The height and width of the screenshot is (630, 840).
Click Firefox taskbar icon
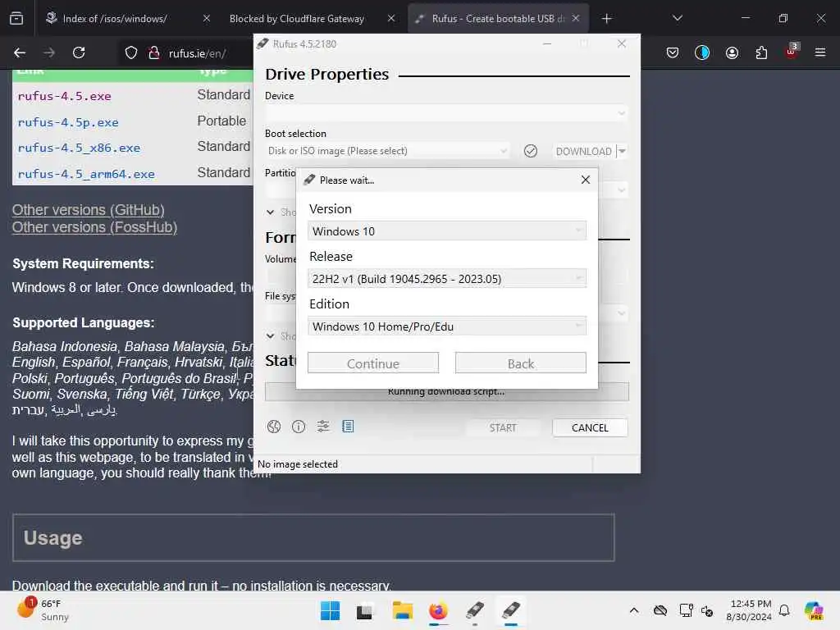tap(438, 610)
